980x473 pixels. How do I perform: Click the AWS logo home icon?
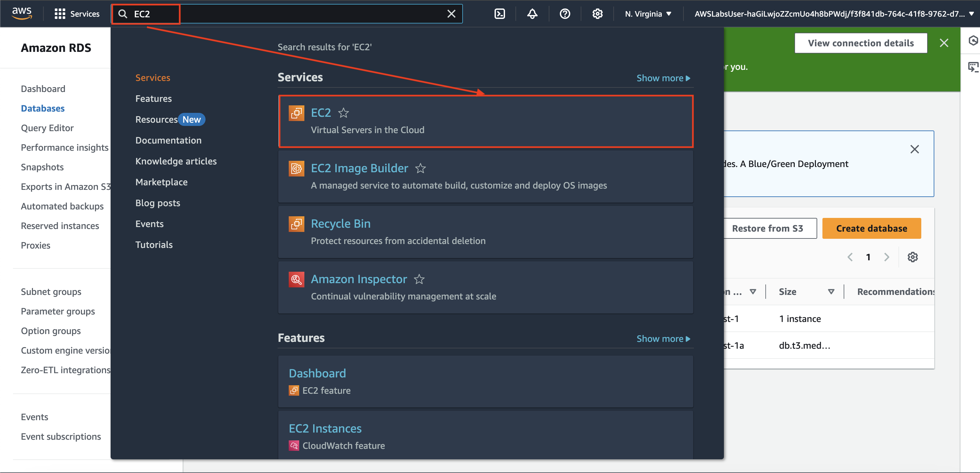(22, 13)
